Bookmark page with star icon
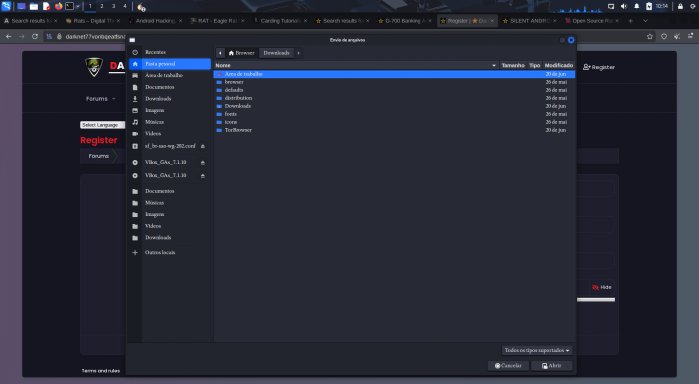The width and height of the screenshot is (699, 384). [x=650, y=37]
